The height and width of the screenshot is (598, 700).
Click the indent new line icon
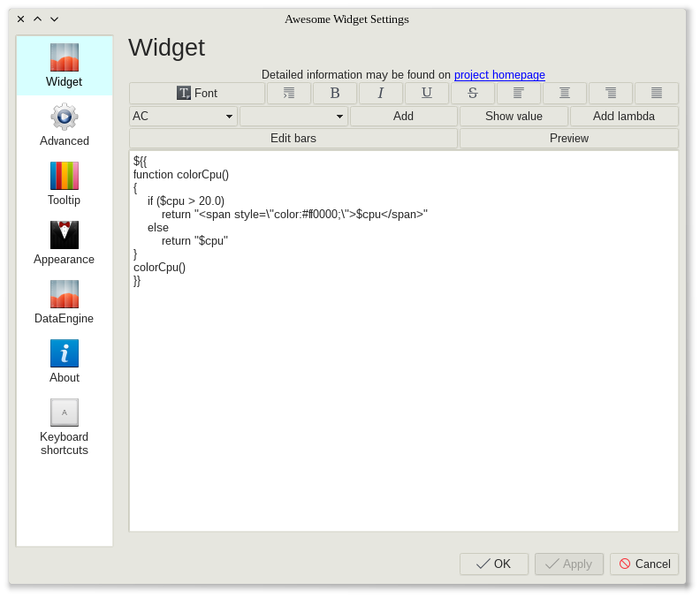289,94
